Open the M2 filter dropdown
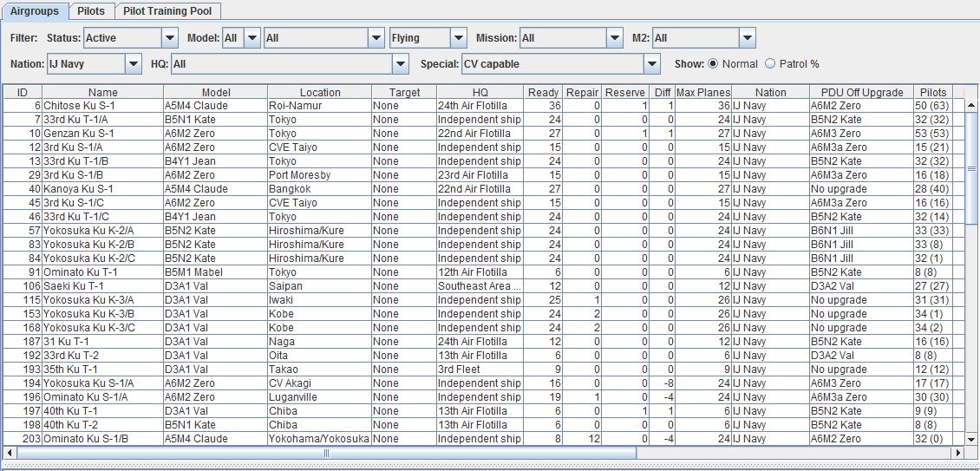 pos(748,38)
